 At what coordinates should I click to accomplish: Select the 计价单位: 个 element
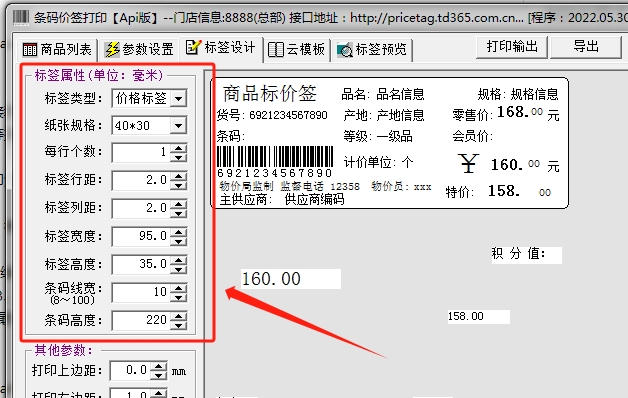pyautogui.click(x=378, y=163)
